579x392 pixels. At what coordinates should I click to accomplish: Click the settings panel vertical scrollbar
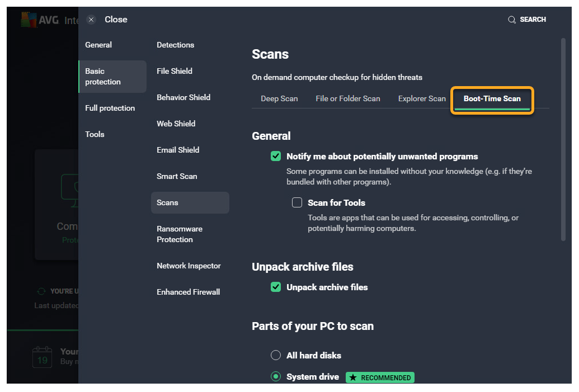[563, 140]
